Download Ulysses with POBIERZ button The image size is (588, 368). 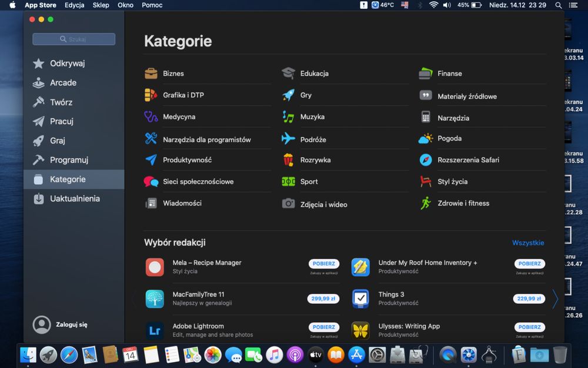click(x=530, y=327)
